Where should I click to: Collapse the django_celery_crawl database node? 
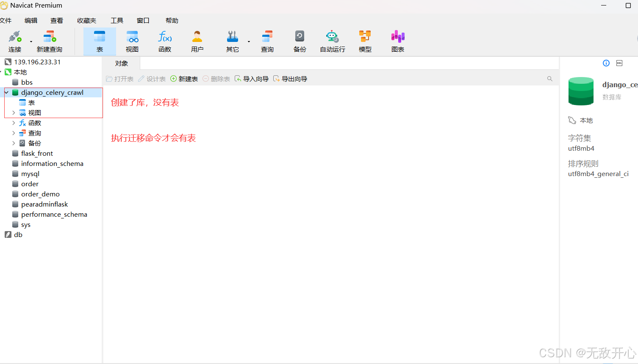point(6,92)
